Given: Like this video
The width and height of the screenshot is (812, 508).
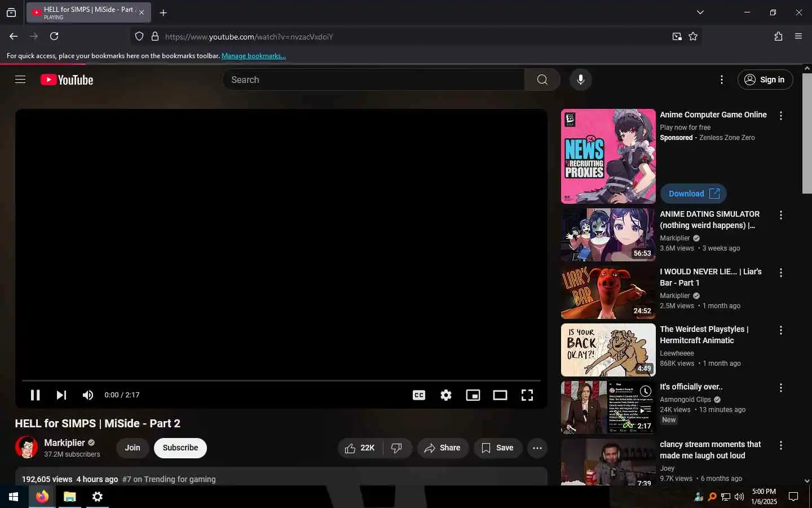Looking at the screenshot, I should pos(360,448).
